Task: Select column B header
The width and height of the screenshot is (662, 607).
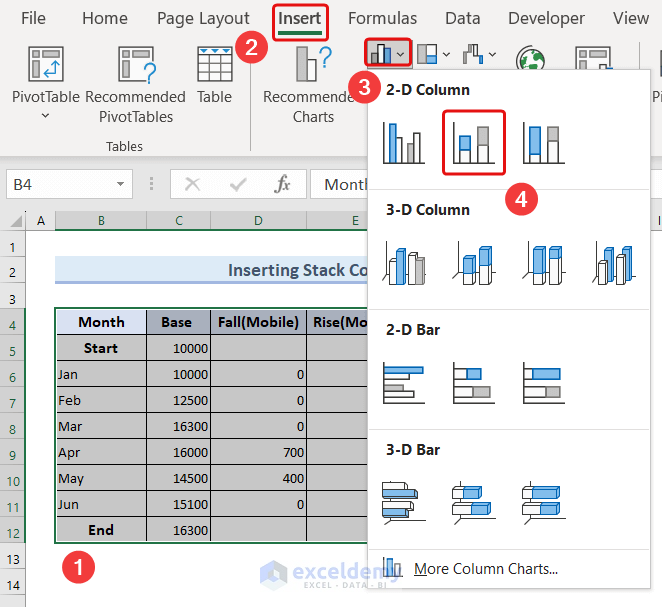Action: click(x=101, y=220)
